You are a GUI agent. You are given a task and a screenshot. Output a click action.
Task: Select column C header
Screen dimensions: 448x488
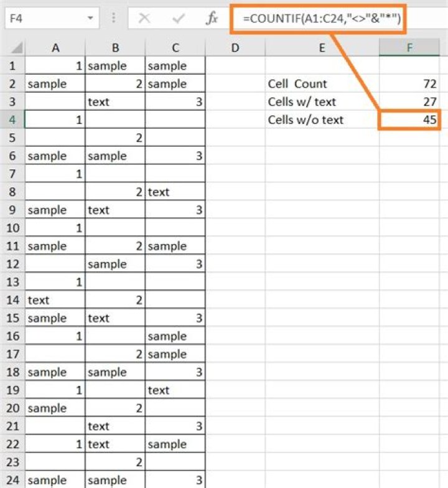[x=175, y=48]
